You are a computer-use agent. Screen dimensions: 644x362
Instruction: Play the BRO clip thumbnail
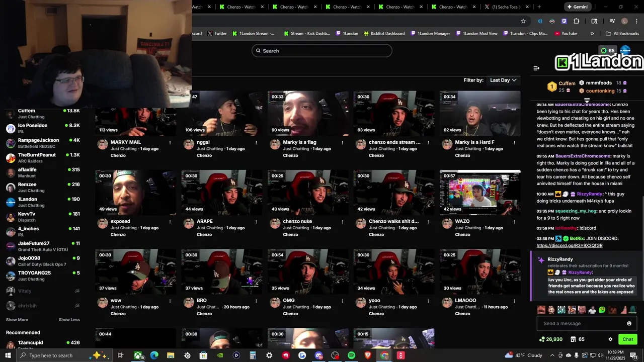tap(222, 271)
